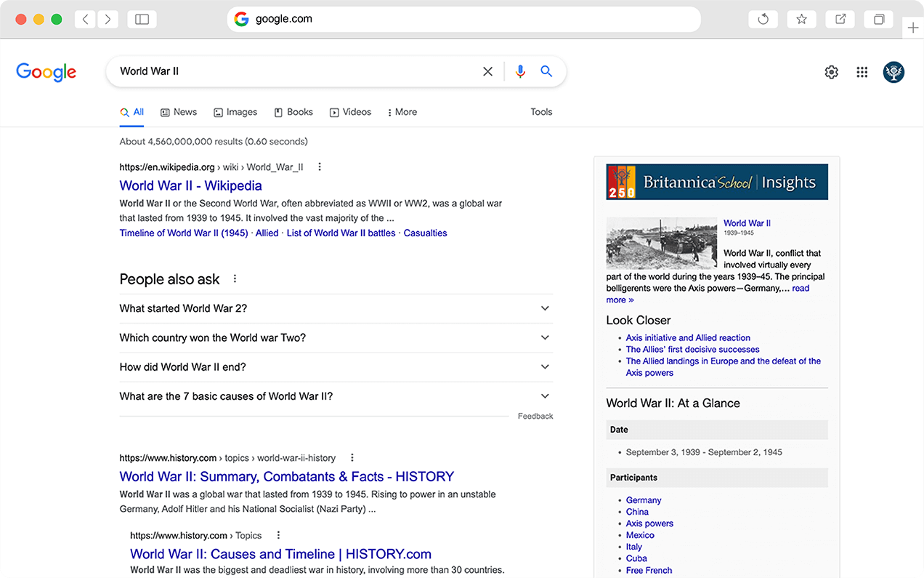Image resolution: width=924 pixels, height=578 pixels.
Task: Open "World War II: Summary, Combatants & Facts" result
Action: point(287,476)
